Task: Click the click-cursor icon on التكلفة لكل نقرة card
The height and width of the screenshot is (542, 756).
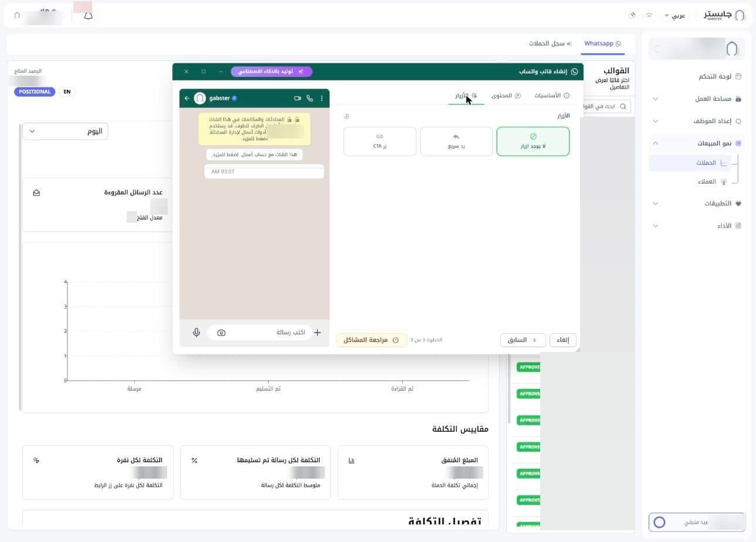Action: [36, 460]
